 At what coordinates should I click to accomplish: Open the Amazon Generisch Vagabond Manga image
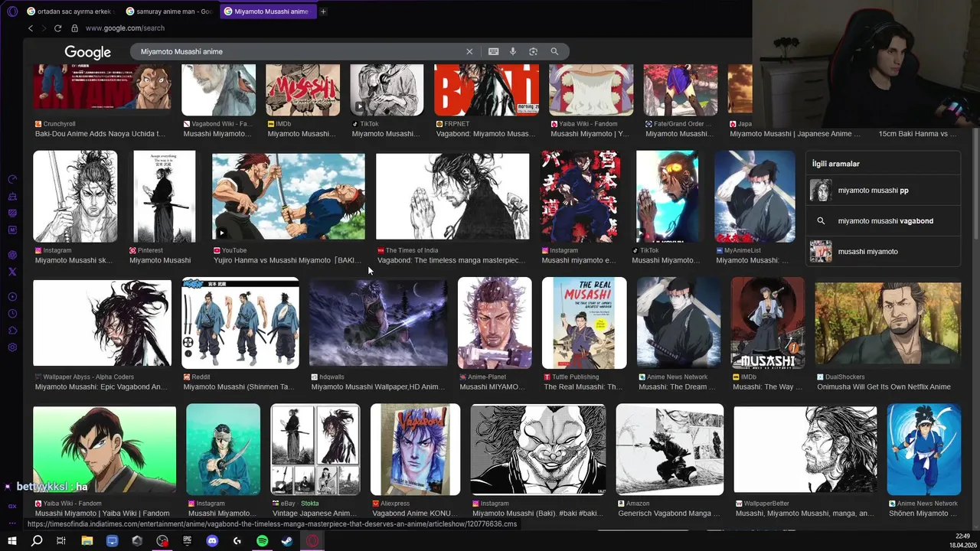tap(670, 450)
